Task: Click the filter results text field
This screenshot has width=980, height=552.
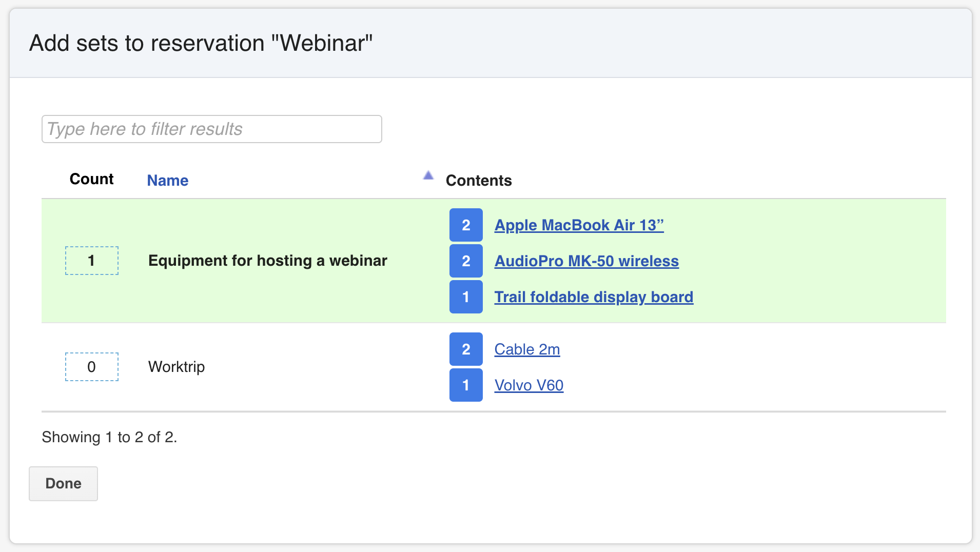Action: 211,129
